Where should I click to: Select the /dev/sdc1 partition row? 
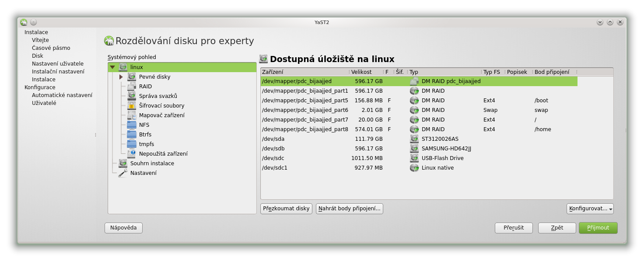pyautogui.click(x=419, y=167)
